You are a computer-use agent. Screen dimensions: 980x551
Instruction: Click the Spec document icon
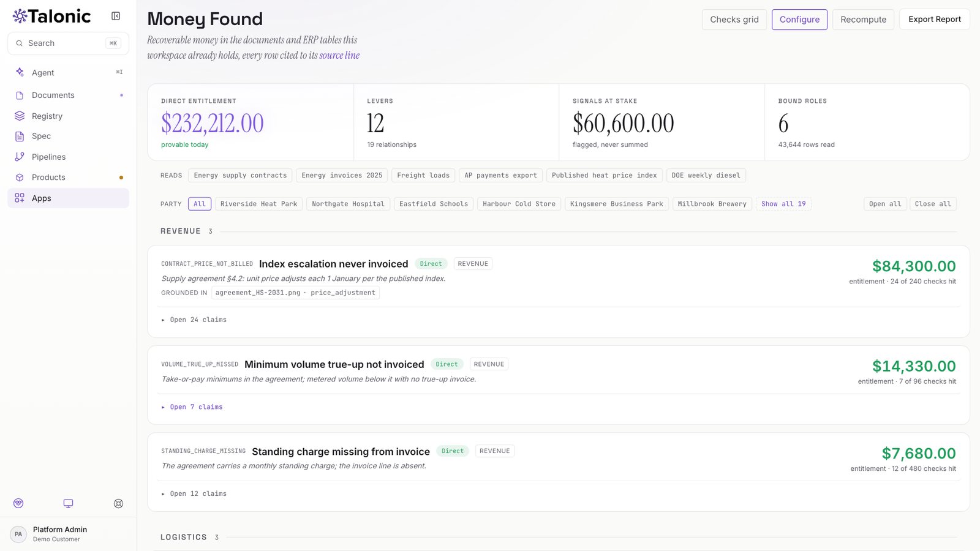(x=20, y=136)
